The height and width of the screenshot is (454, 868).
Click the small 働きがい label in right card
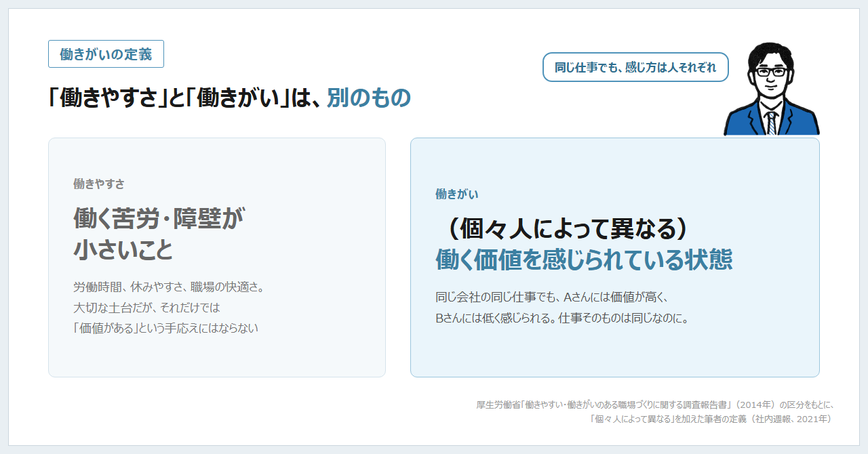[457, 194]
